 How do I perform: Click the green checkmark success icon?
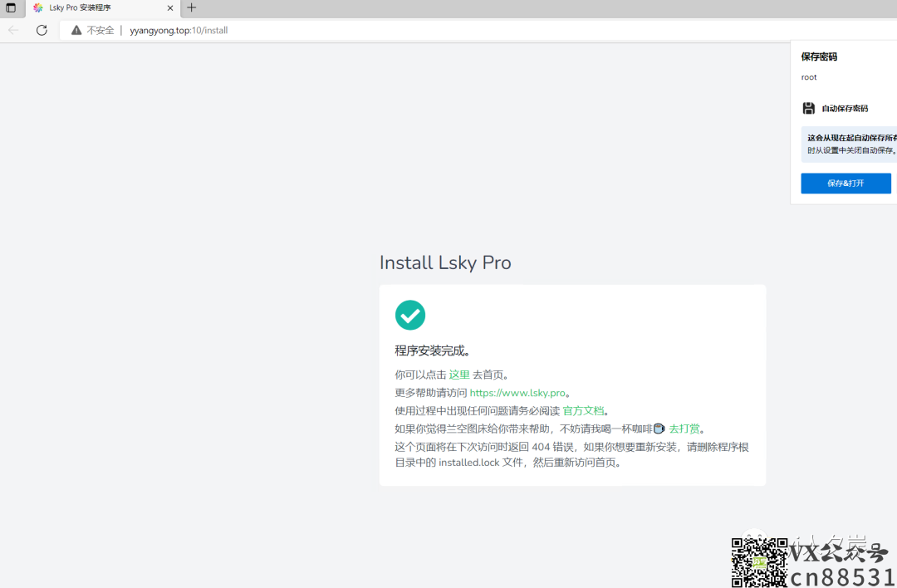[410, 315]
